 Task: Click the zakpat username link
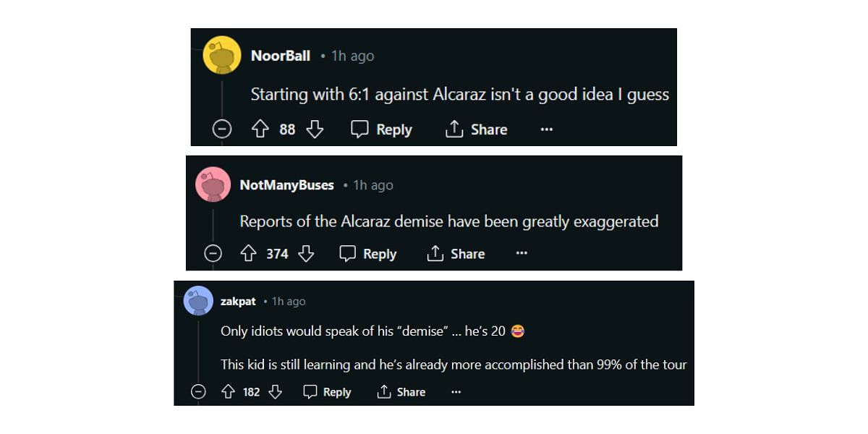click(238, 302)
